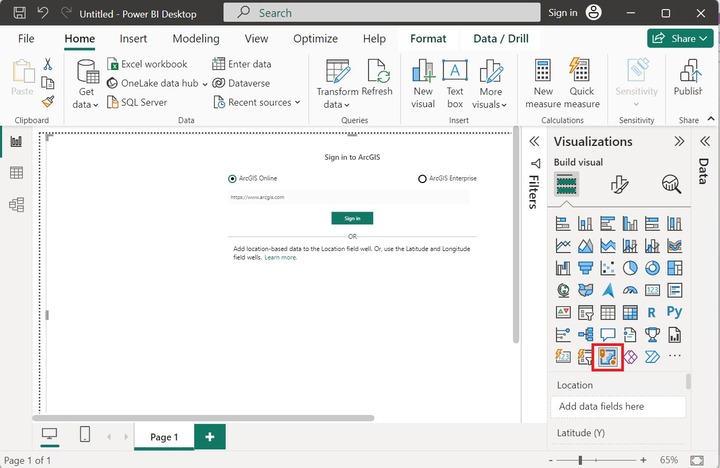Image resolution: width=720 pixels, height=468 pixels.
Task: Click the zoom in plus button
Action: (x=643, y=460)
